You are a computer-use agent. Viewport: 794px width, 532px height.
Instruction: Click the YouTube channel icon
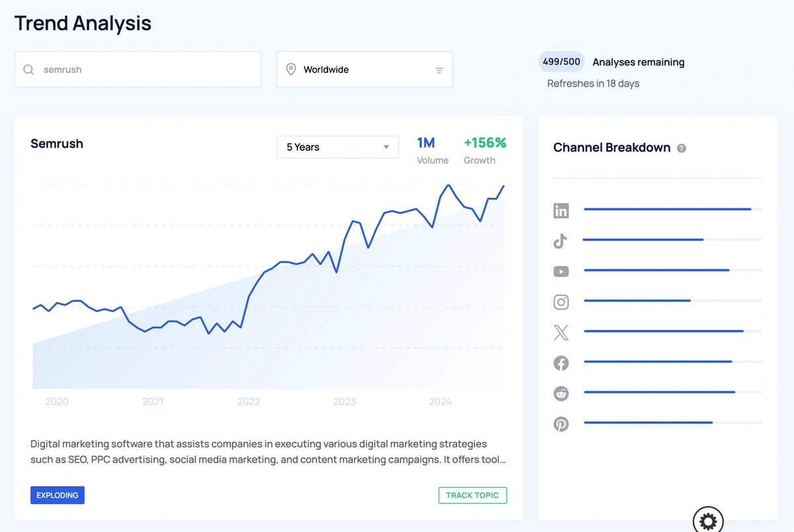click(x=561, y=271)
